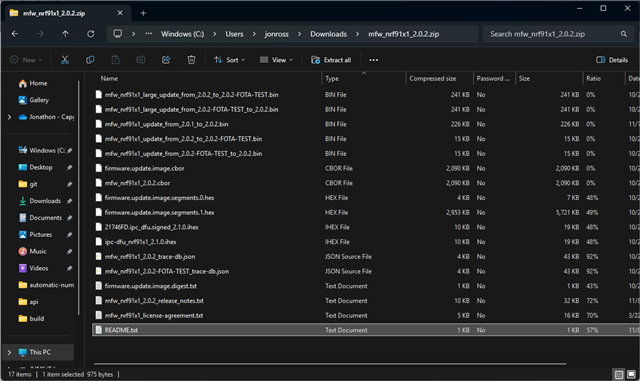Click the Share icon in toolbar
The image size is (640, 381).
point(166,60)
